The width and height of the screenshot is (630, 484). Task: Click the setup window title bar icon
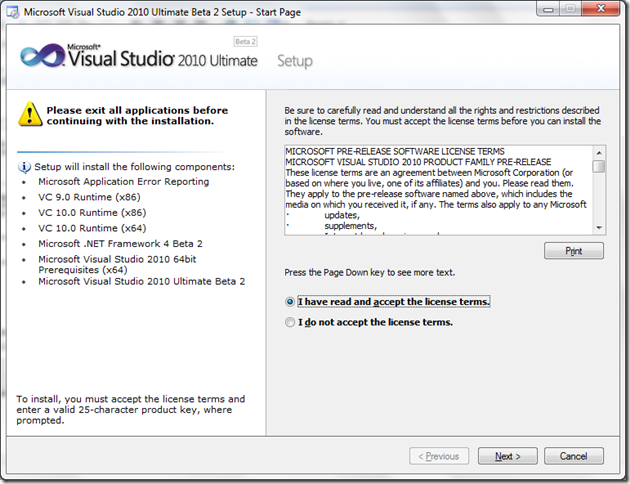click(x=13, y=12)
